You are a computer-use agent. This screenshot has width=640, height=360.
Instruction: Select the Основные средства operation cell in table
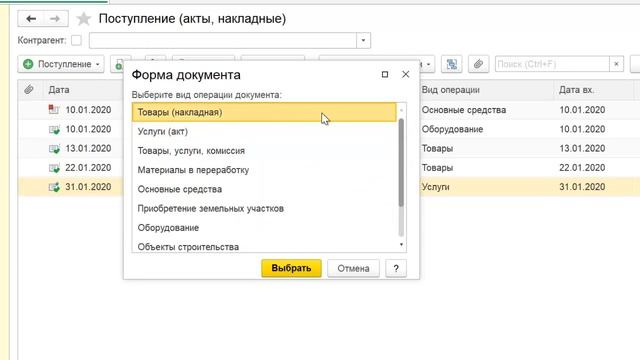click(464, 110)
